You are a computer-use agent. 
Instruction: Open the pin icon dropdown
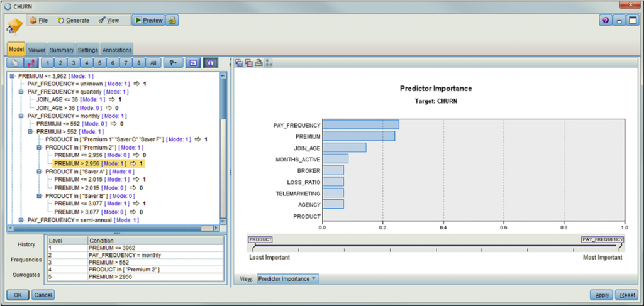click(174, 63)
